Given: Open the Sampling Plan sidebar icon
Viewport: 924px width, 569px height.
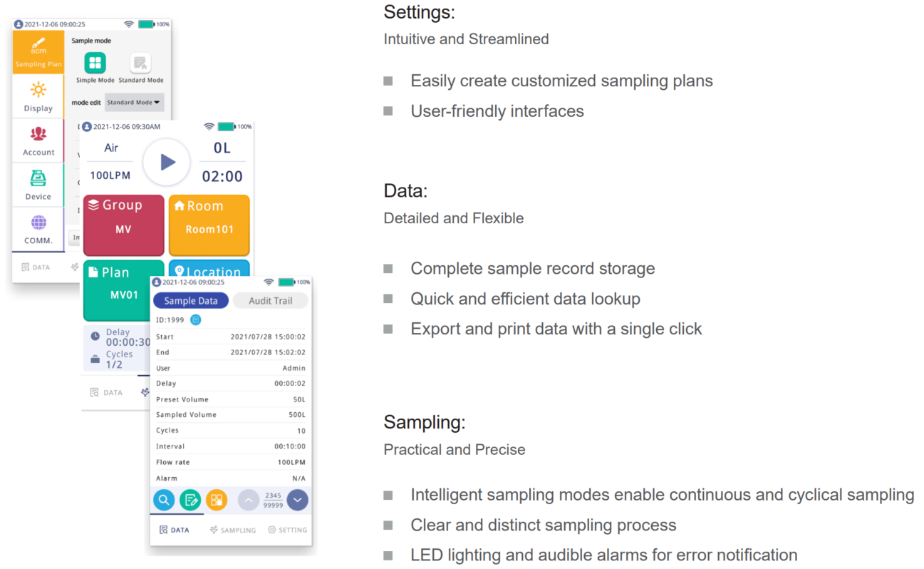Looking at the screenshot, I should (37, 53).
